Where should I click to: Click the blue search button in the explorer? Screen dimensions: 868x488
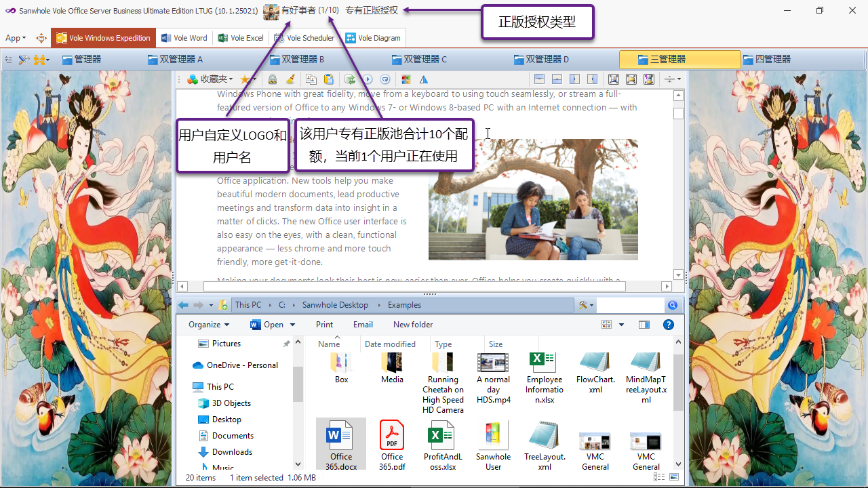[x=672, y=305]
